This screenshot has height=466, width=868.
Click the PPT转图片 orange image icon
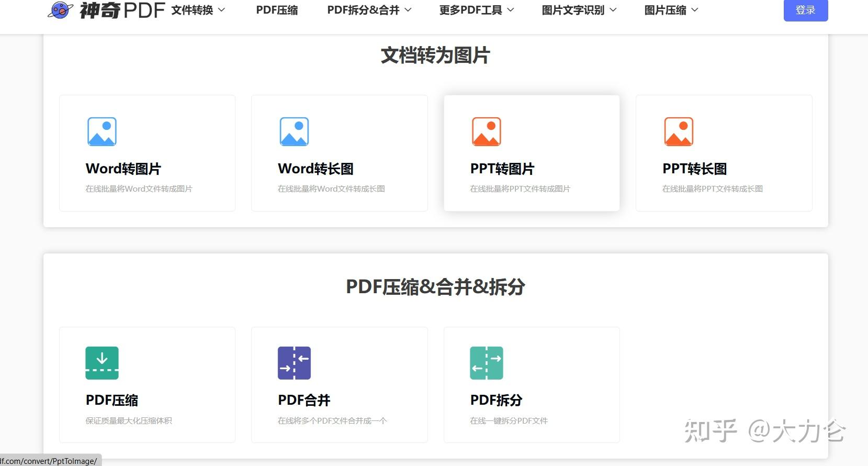[486, 131]
